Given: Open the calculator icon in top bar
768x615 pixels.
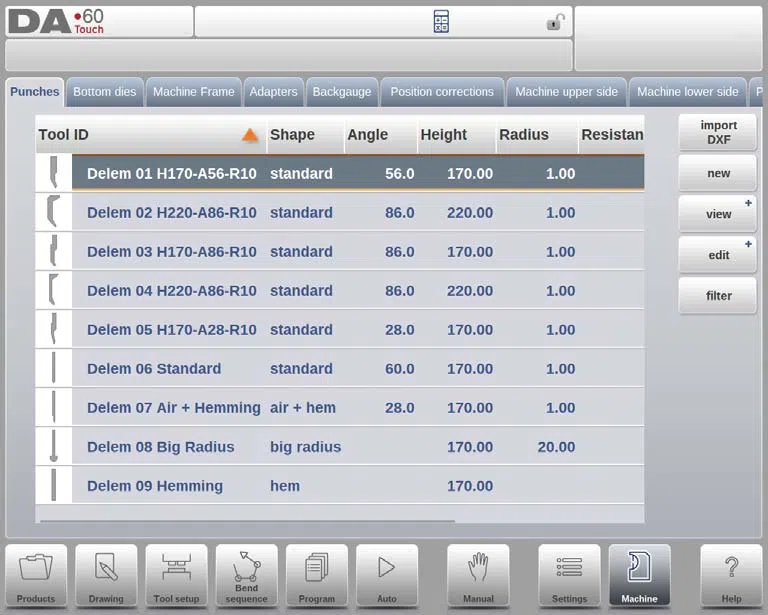Looking at the screenshot, I should [x=441, y=22].
